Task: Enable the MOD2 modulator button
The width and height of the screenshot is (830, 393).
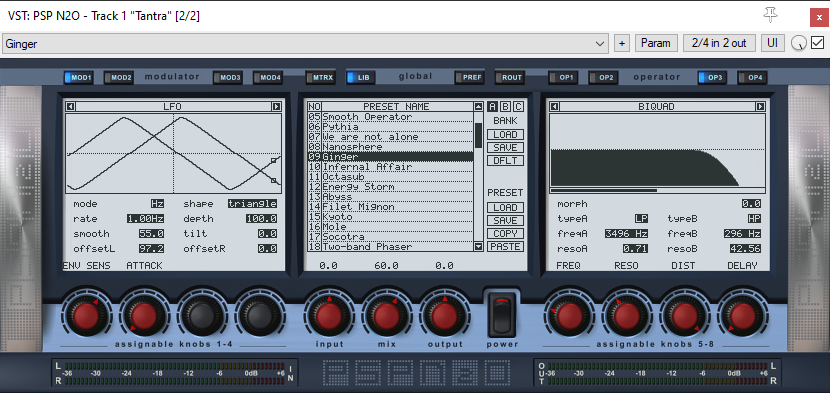Action: (x=118, y=78)
